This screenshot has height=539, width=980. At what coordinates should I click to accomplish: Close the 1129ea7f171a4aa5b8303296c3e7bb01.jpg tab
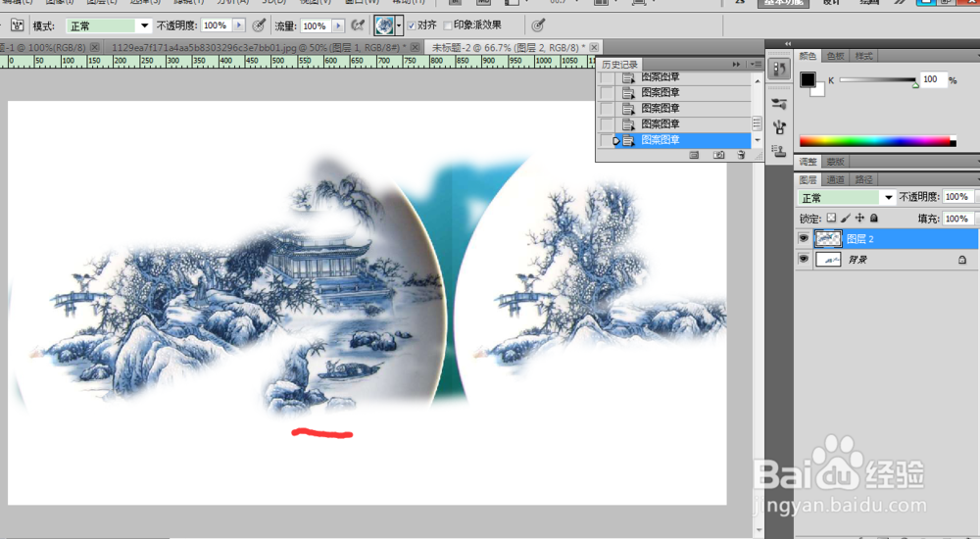[415, 47]
